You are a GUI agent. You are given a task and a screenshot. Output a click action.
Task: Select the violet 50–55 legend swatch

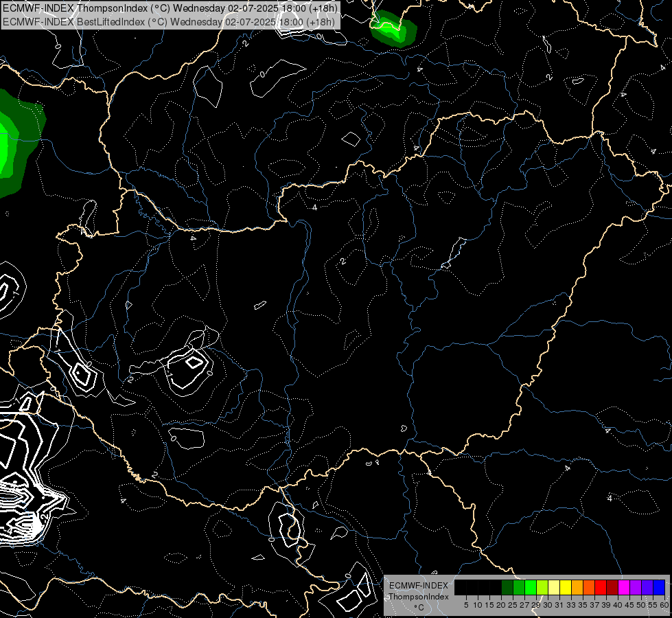click(647, 587)
